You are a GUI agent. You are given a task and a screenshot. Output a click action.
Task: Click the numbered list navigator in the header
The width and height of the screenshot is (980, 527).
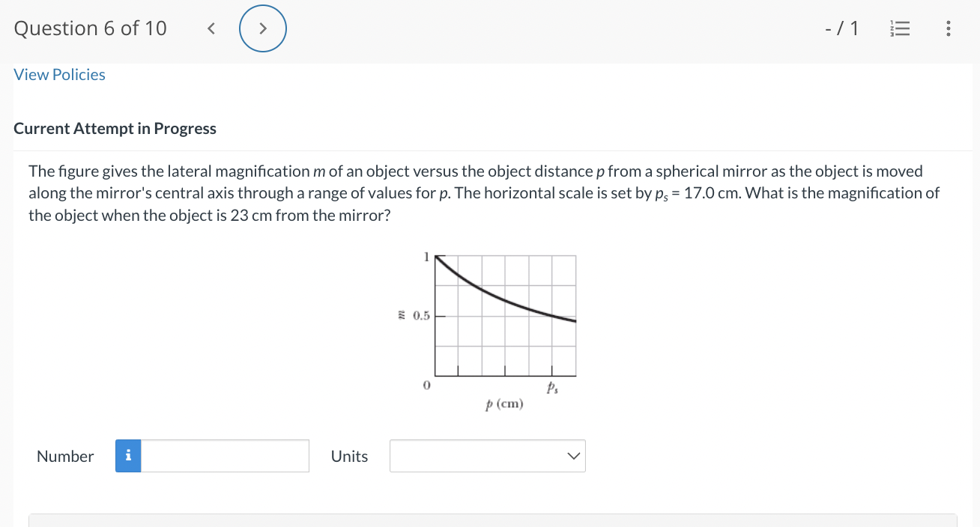pyautogui.click(x=899, y=28)
